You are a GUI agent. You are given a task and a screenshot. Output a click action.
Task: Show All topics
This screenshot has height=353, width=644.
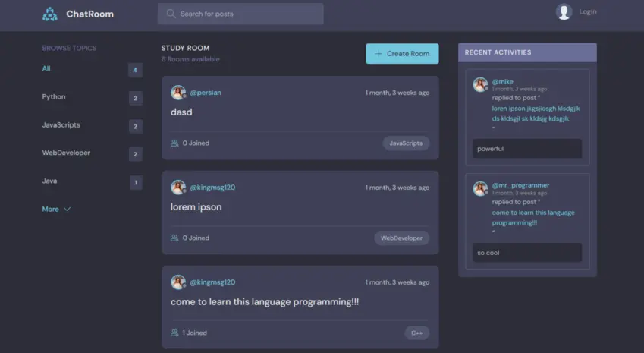46,68
